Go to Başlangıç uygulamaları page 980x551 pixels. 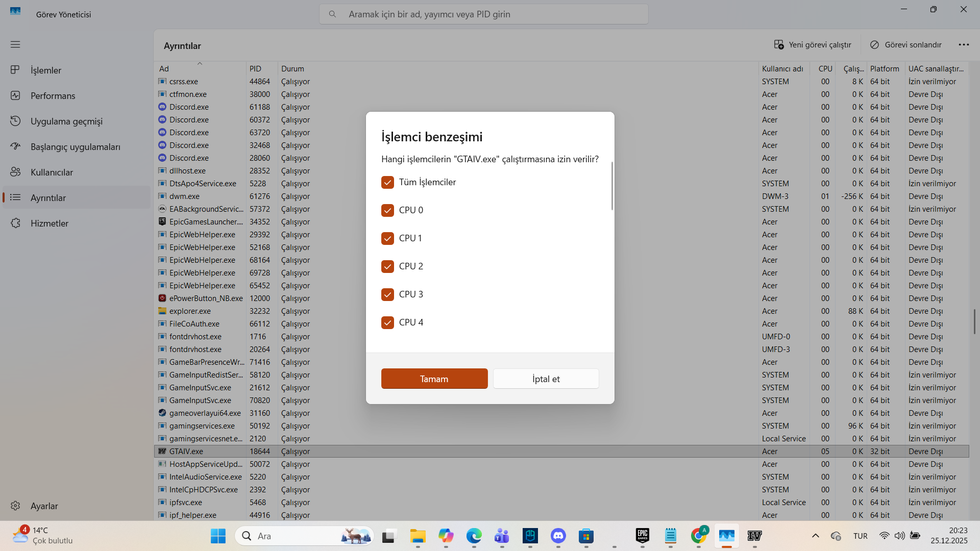pyautogui.click(x=77, y=146)
